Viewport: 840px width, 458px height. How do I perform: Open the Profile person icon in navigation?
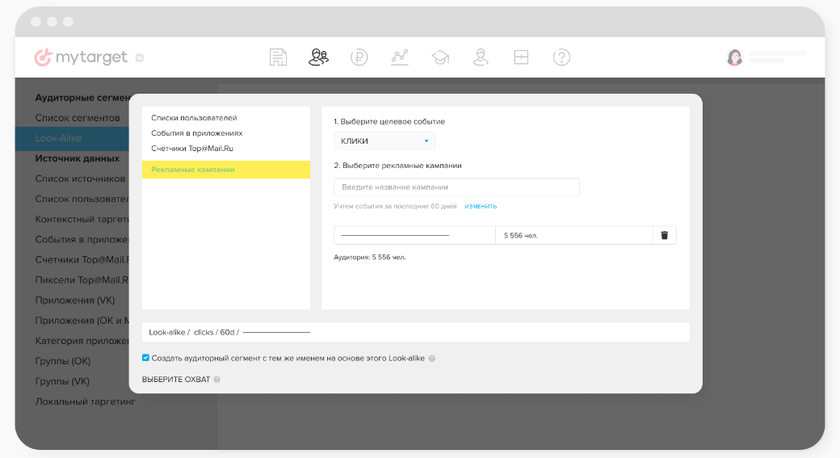(x=481, y=58)
